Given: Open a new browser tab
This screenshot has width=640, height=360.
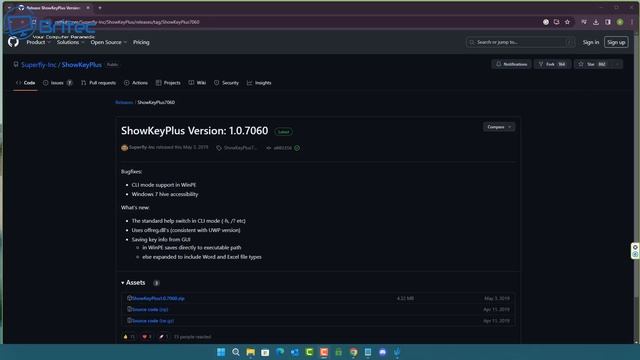Looking at the screenshot, I should coord(100,8).
